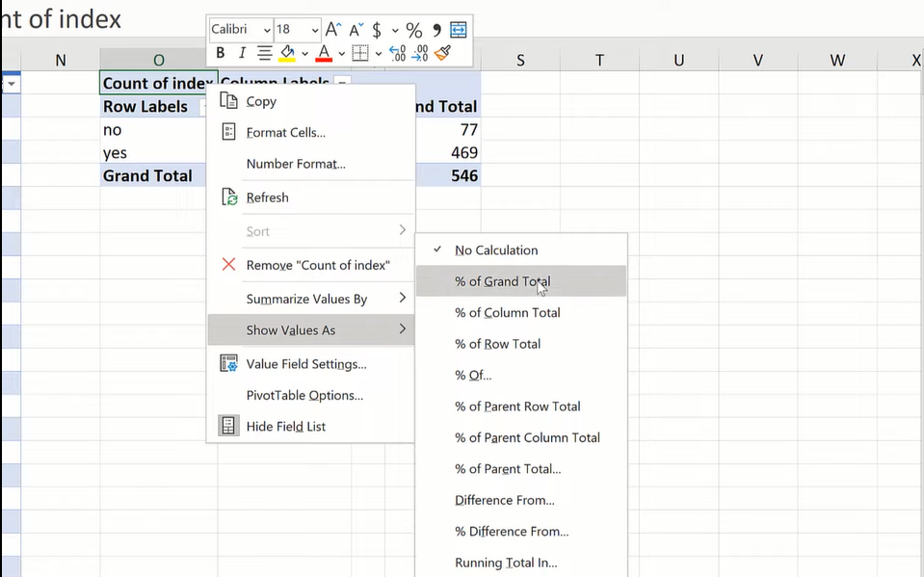Viewport: 924px width, 577px height.
Task: Expand the Summarize Values By submenu
Action: click(310, 299)
